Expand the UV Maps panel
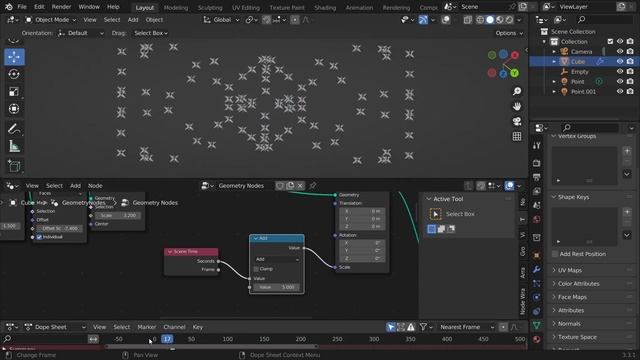The width and height of the screenshot is (640, 360). pyautogui.click(x=570, y=270)
